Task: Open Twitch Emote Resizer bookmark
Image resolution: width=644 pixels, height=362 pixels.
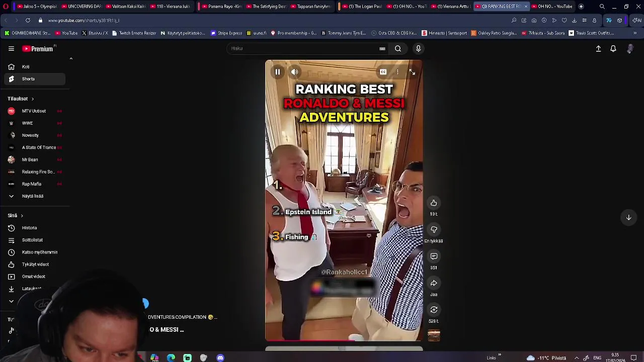Action: point(134,33)
